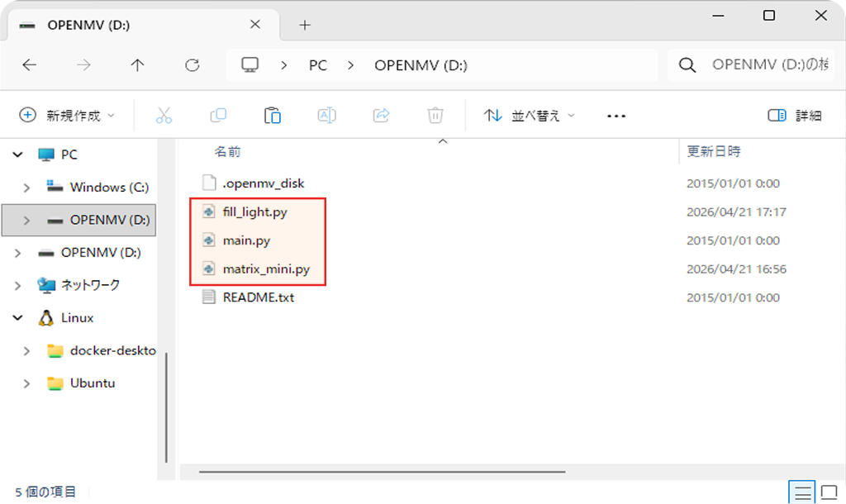Select the matrix_mini.py file icon
846x504 pixels.
click(x=209, y=269)
